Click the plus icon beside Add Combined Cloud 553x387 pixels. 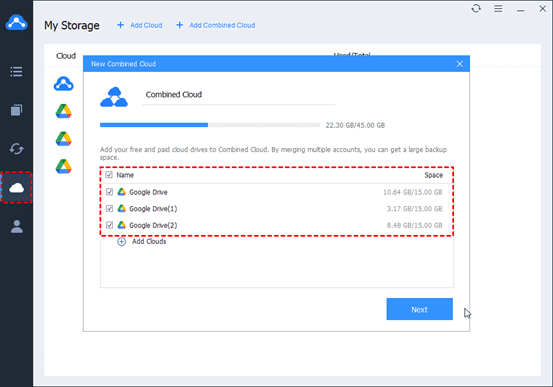tap(180, 25)
